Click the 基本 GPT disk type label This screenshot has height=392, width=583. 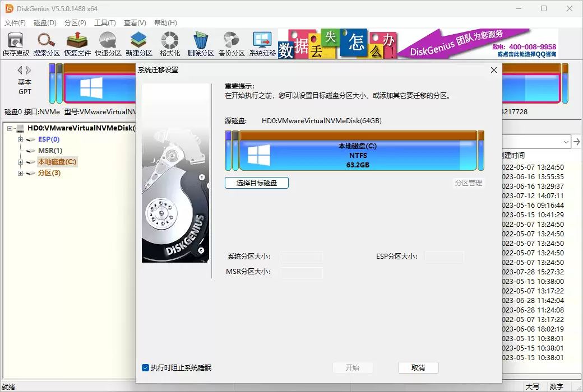tap(25, 87)
